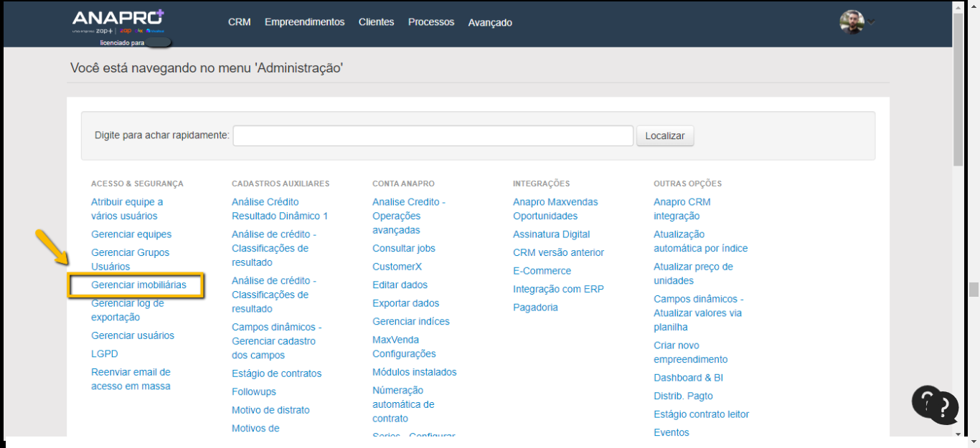Screen dimensions: 980x448
Task: Open the Gerenciar imobiliárias link
Action: click(138, 285)
